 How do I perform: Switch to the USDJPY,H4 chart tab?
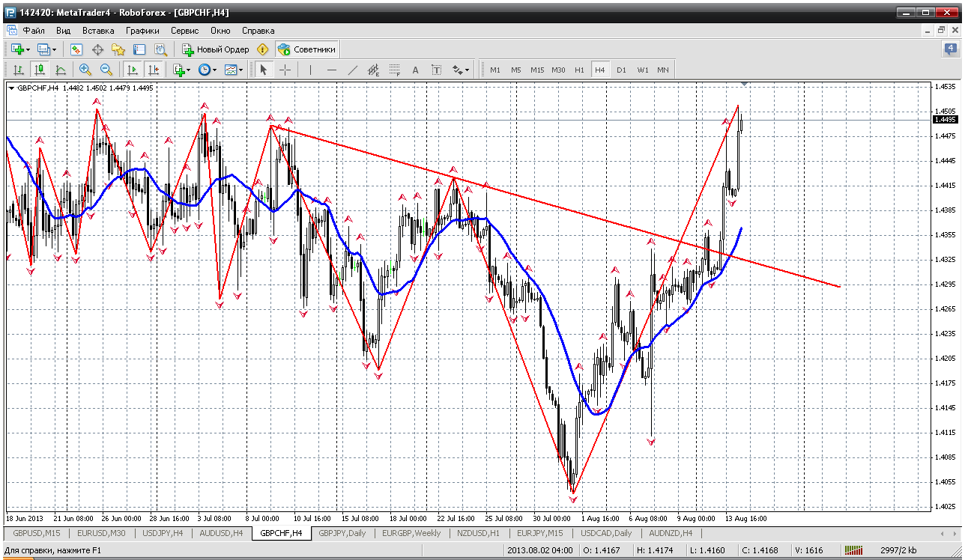pos(162,533)
